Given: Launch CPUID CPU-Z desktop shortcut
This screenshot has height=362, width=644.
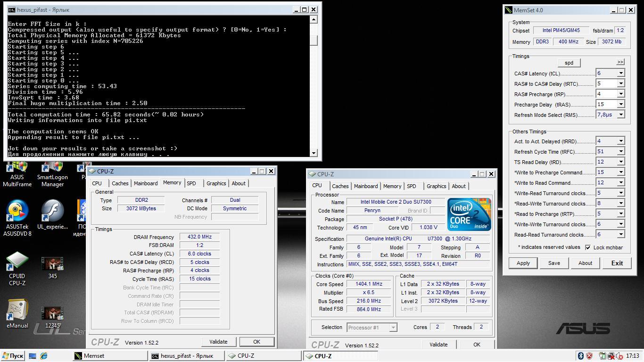Looking at the screenshot, I should point(17,269).
